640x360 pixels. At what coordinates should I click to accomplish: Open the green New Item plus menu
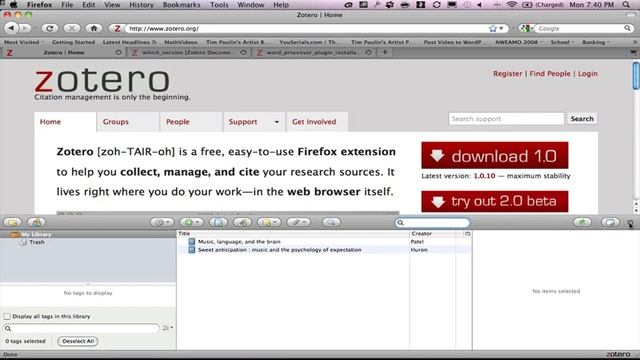(191, 222)
